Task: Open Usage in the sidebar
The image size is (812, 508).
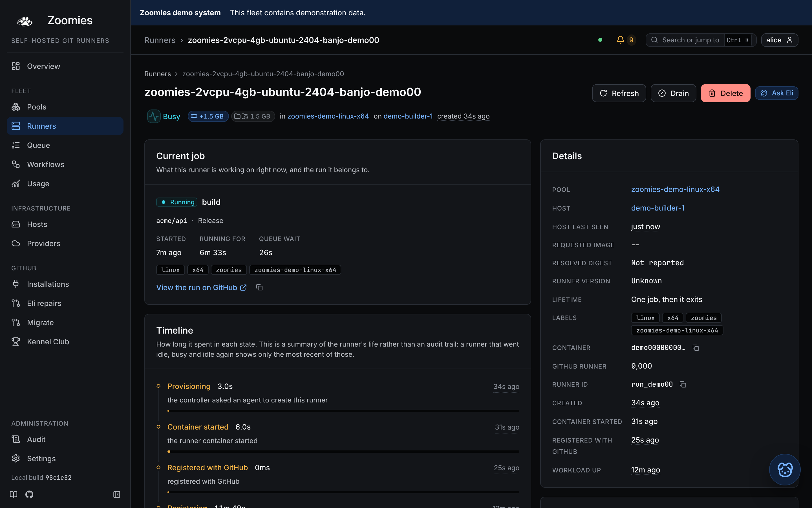Action: [x=65, y=183]
